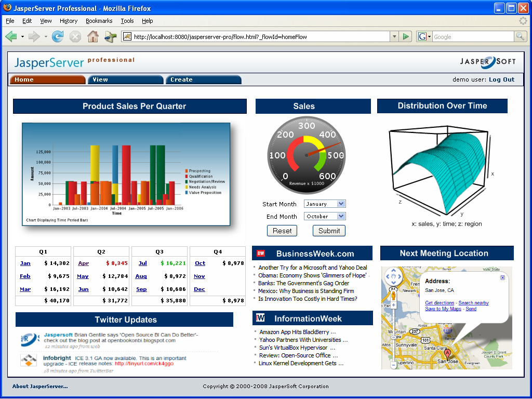This screenshot has height=399, width=532.
Task: Click the BusinessWeek BW logo icon
Action: [x=261, y=253]
